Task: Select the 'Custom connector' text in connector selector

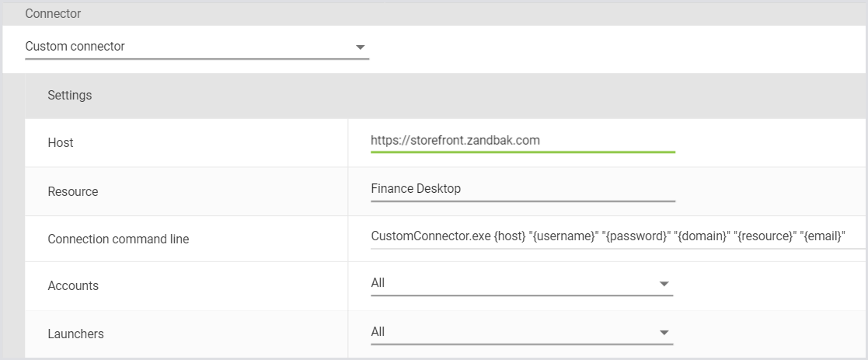Action: tap(75, 47)
